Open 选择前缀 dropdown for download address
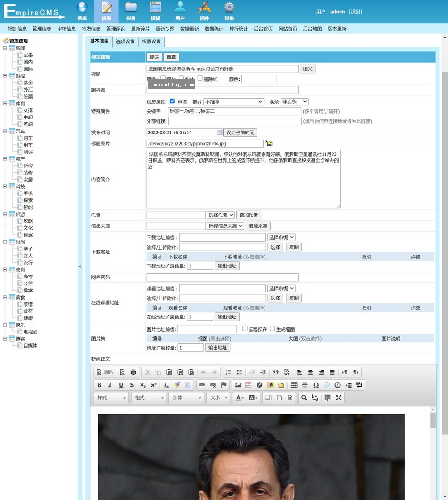448x500 pixels. 281,237
